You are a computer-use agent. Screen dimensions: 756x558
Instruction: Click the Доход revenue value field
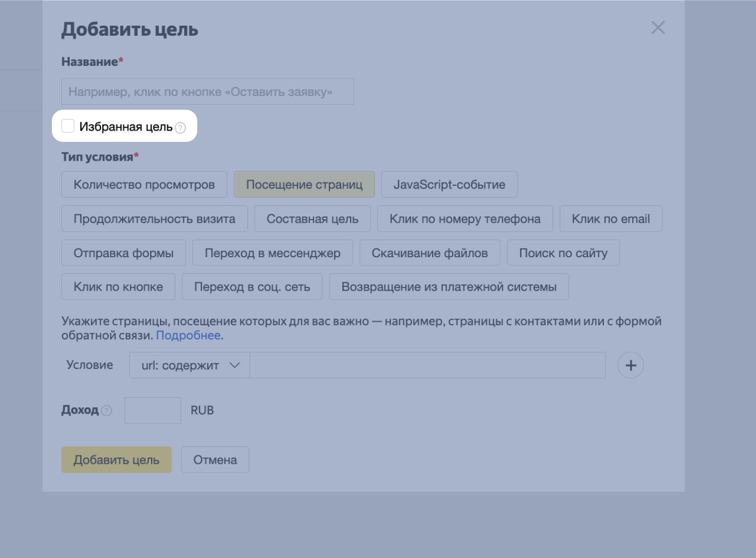[152, 410]
